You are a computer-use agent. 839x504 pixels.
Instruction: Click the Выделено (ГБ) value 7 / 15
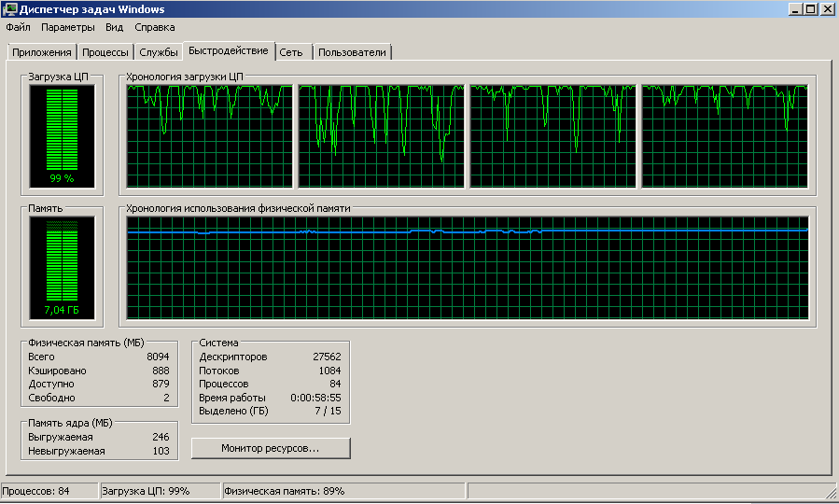pyautogui.click(x=328, y=412)
